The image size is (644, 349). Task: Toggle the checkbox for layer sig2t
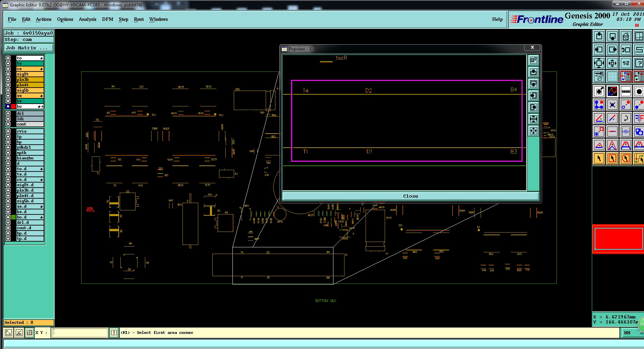click(8, 74)
